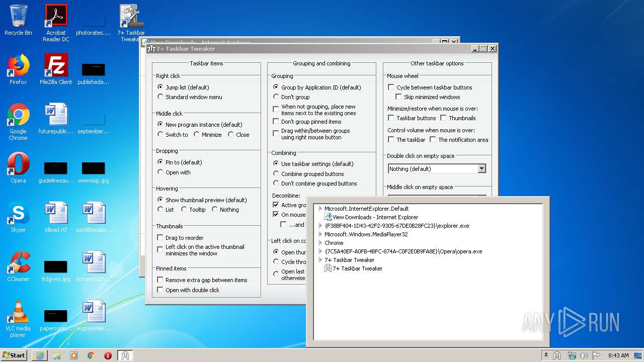Image resolution: width=644 pixels, height=362 pixels.
Task: Launch Skype from the desktop
Action: (x=18, y=217)
